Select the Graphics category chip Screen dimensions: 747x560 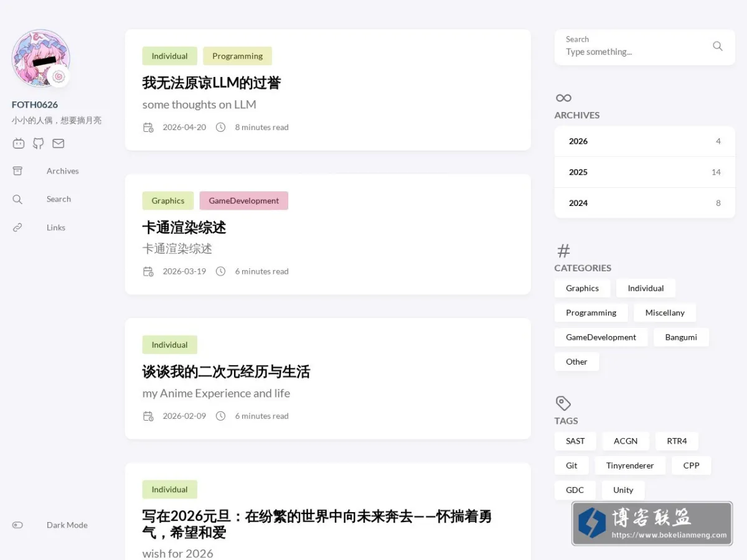tap(582, 288)
